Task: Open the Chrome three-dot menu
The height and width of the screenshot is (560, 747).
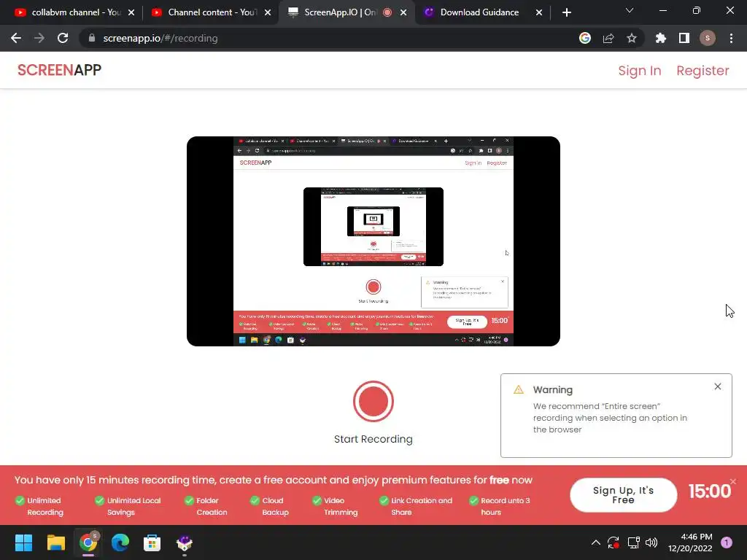Action: coord(731,38)
